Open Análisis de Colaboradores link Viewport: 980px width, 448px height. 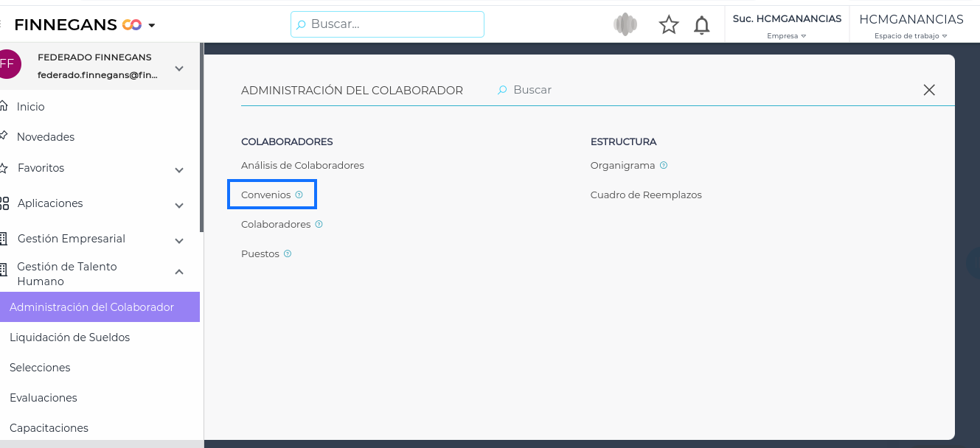302,165
